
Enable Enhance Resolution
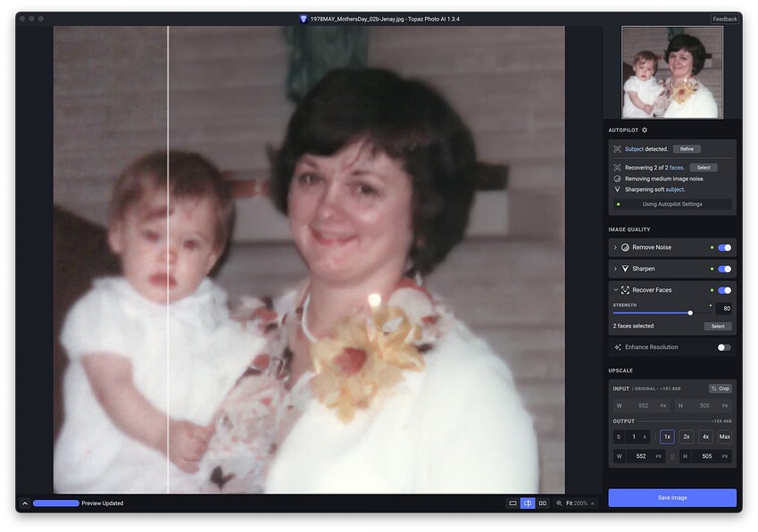[x=724, y=347]
